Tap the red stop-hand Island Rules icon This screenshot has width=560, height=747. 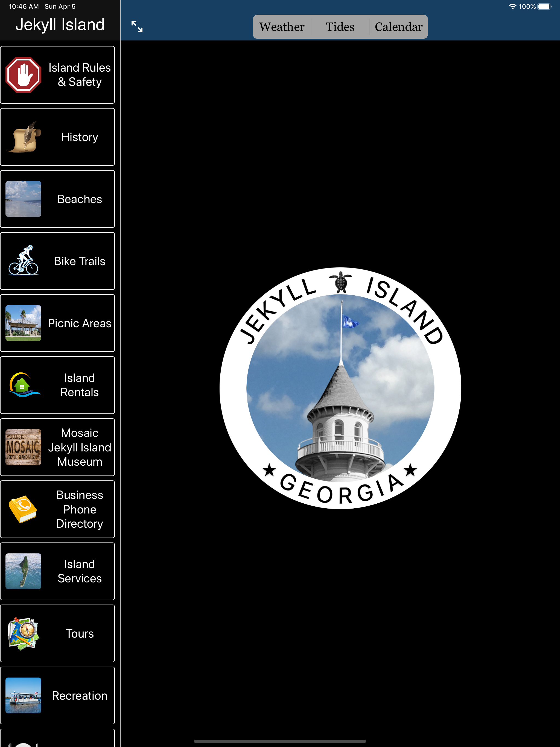(x=23, y=75)
